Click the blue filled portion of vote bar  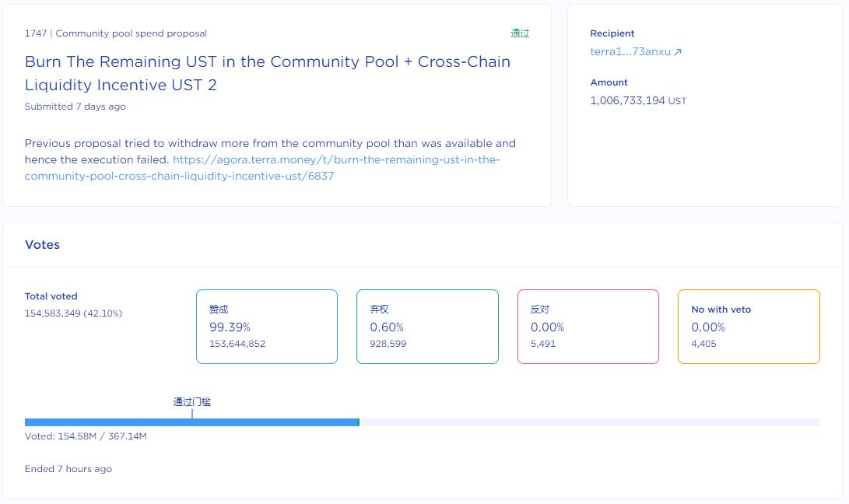(190, 422)
